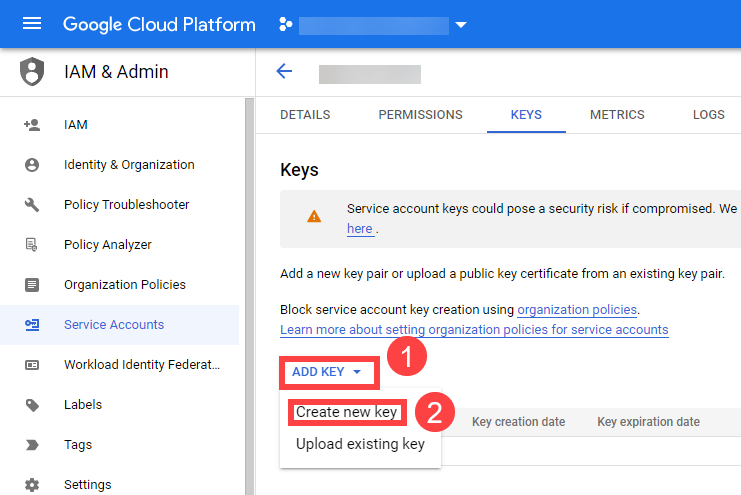Open the METRICS tab
The image size is (741, 495).
click(617, 115)
